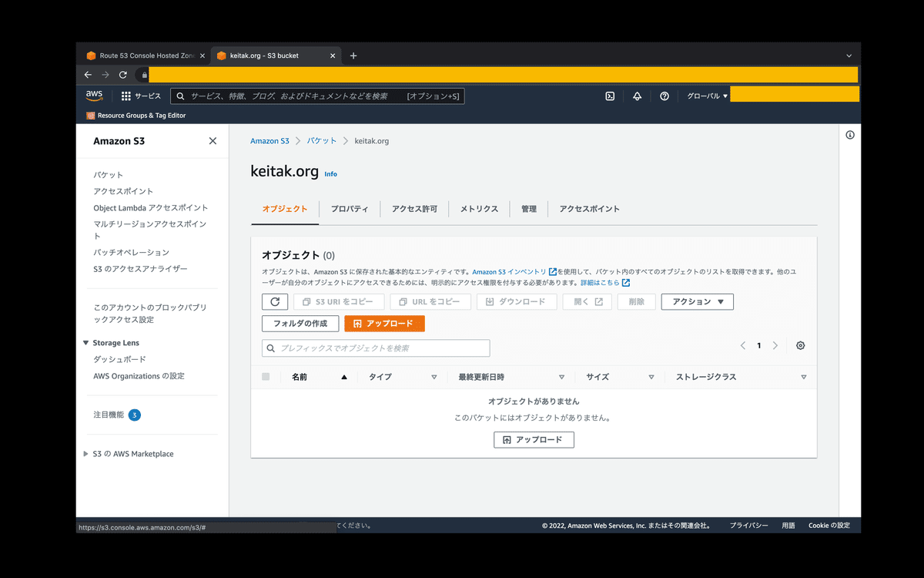Click the アップロード button in the empty table
Image resolution: width=924 pixels, height=578 pixels.
534,440
